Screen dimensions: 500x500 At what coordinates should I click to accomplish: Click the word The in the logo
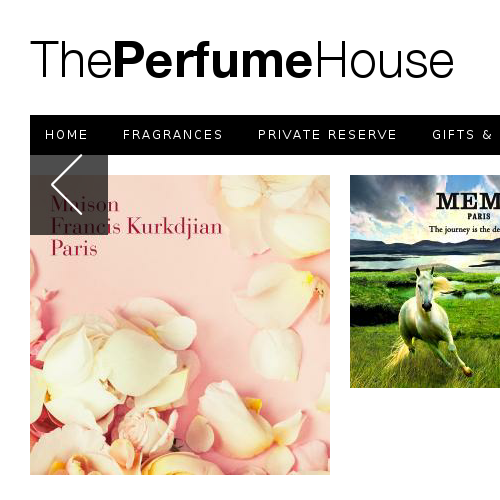71,60
